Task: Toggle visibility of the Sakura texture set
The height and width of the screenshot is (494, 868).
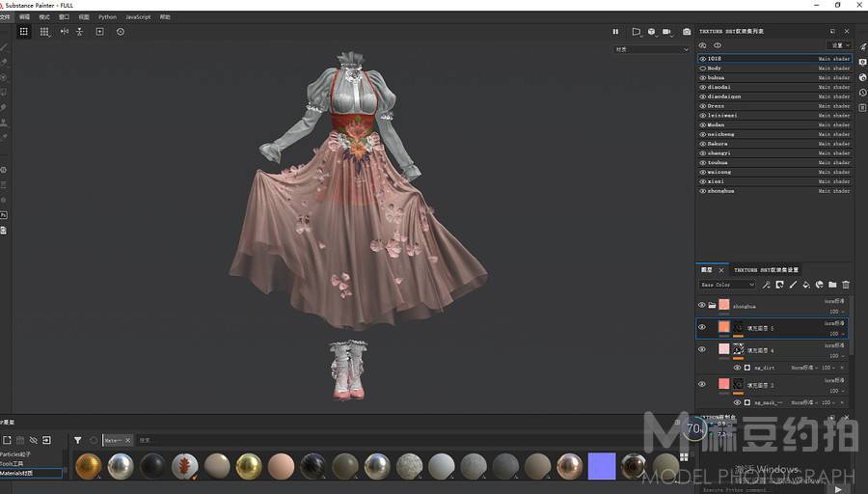Action: point(702,144)
